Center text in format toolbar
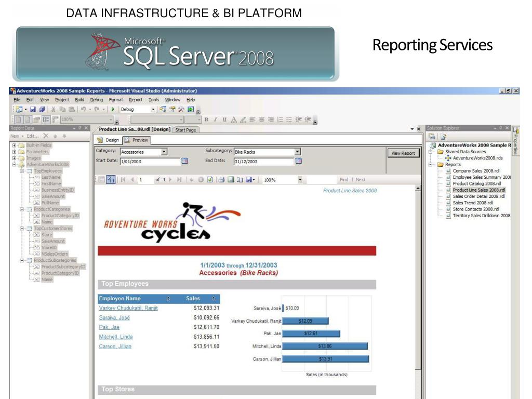This screenshot has height=399, width=532. [x=261, y=119]
